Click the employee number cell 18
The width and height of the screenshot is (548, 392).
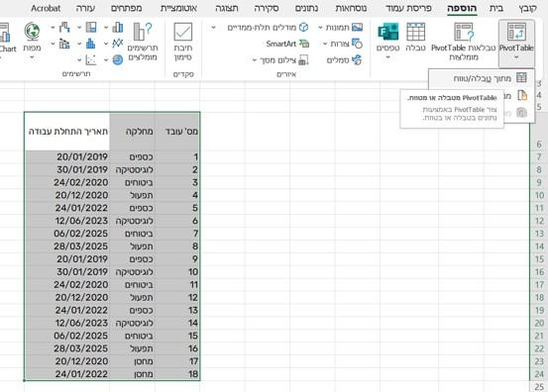[177, 374]
